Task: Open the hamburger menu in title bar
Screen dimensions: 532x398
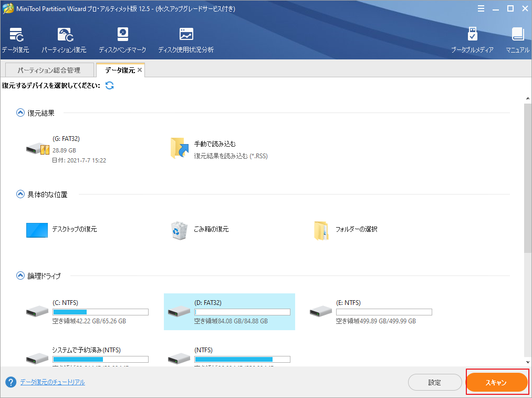Action: [x=481, y=8]
